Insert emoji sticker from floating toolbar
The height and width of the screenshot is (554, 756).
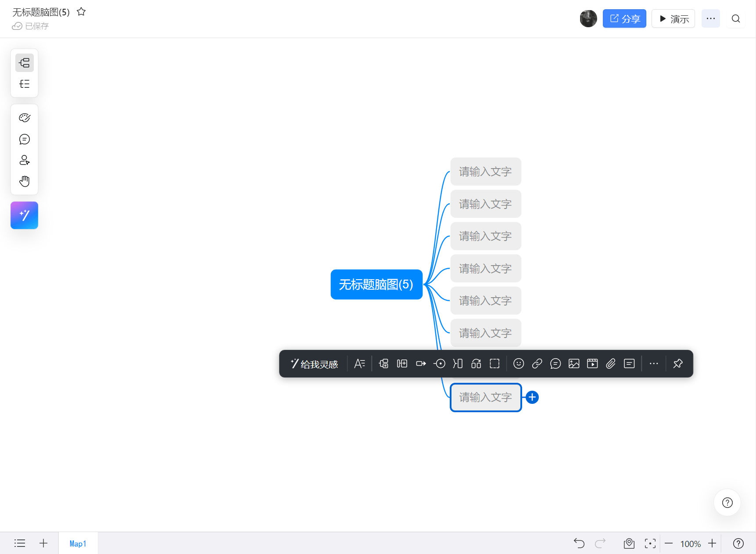coord(518,363)
